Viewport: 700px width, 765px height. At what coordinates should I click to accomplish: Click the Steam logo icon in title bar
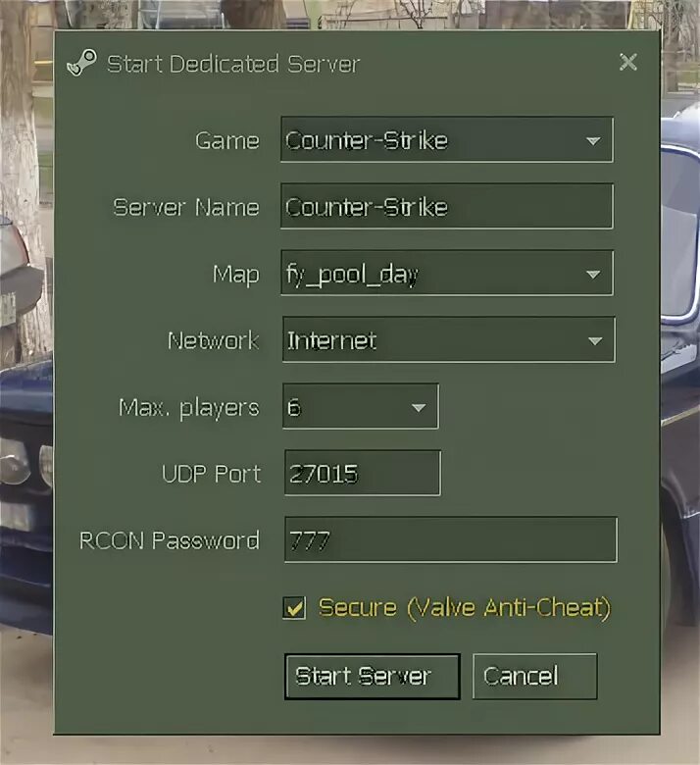[81, 64]
